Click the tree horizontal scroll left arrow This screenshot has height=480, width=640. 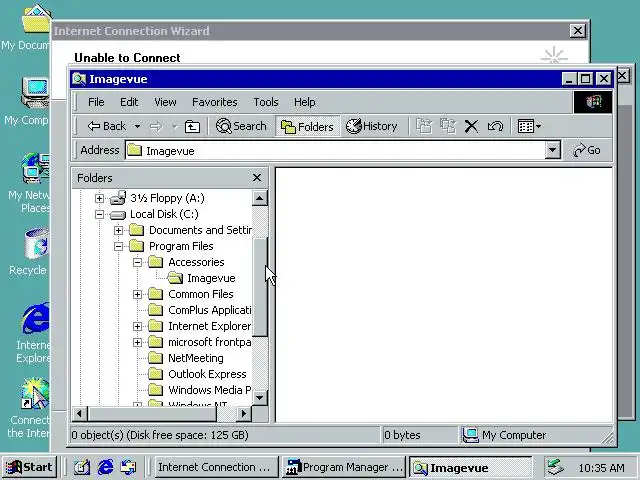(80, 413)
